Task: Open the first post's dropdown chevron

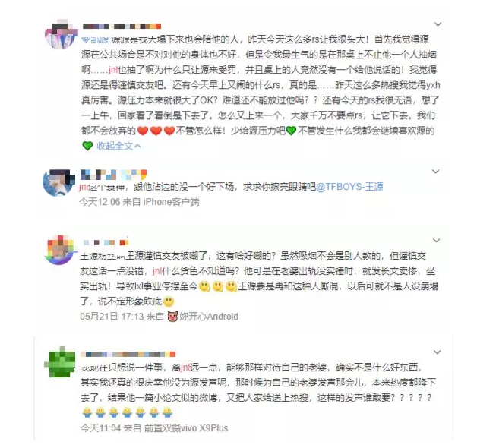Action: pos(438,24)
